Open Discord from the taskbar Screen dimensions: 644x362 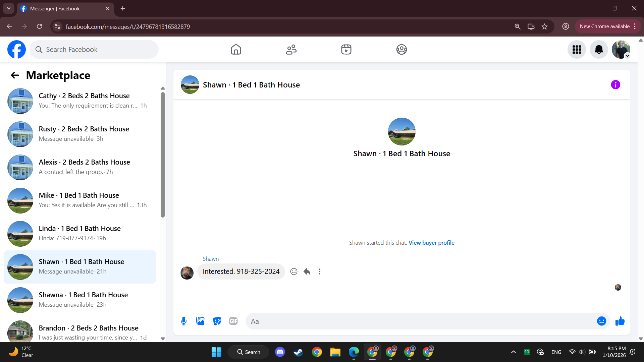click(280, 352)
